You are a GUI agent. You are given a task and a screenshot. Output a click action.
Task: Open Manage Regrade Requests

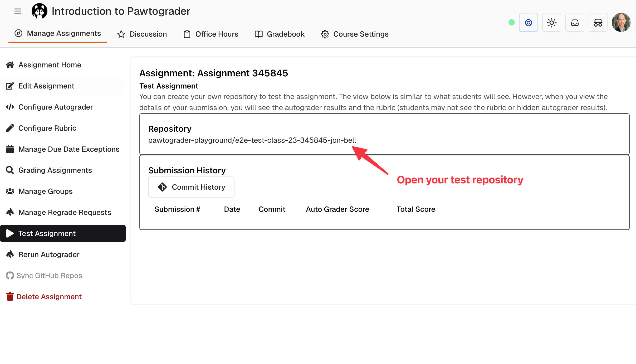65,212
